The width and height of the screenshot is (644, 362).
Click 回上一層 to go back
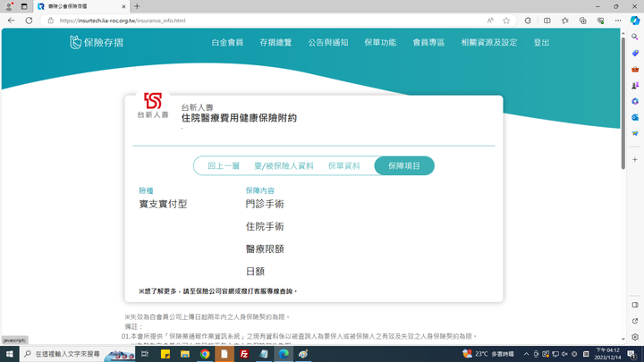coord(224,166)
